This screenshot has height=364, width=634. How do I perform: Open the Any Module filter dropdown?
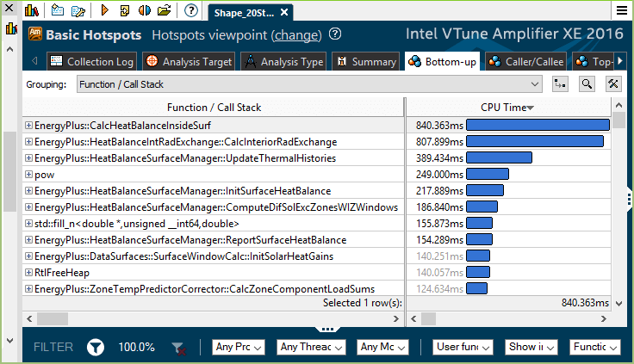(x=383, y=347)
